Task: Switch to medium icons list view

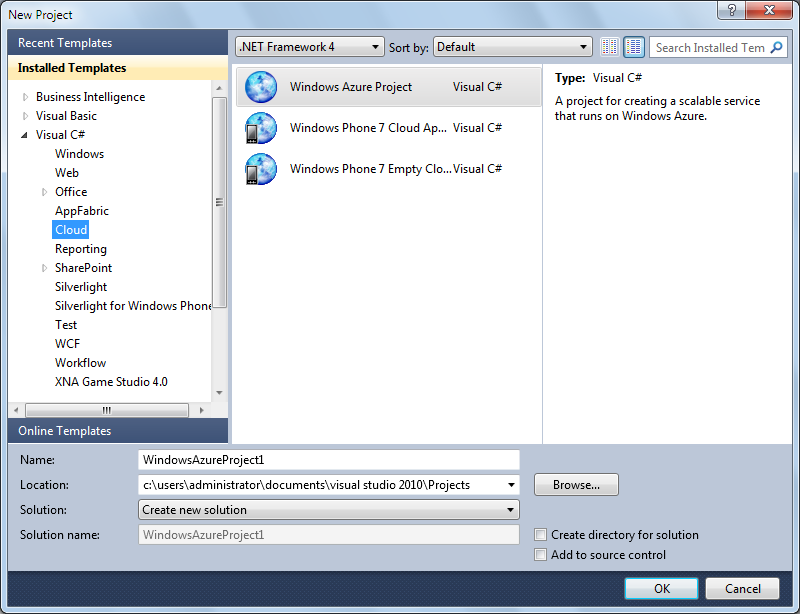Action: [634, 47]
